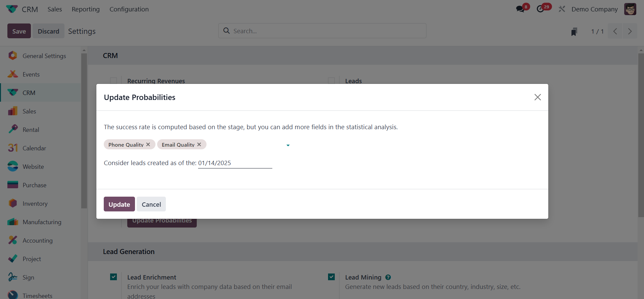Enable the Recurring Revenues checkbox

tap(113, 81)
